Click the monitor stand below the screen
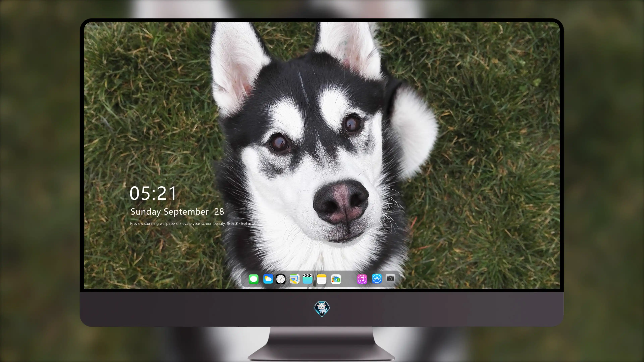Screen dimensions: 644x362 321,344
